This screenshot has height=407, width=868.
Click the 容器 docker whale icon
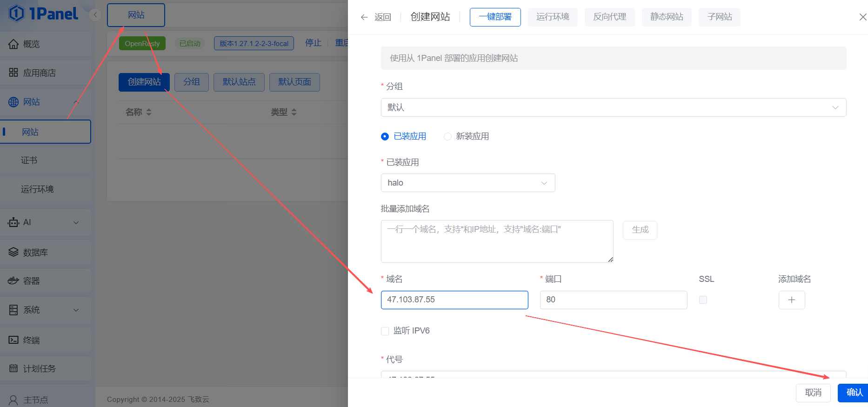click(13, 280)
